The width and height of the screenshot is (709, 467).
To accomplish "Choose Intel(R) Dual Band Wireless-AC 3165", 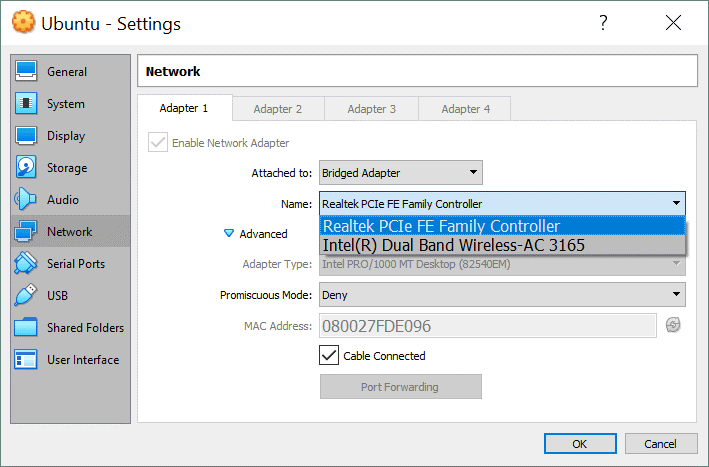I will [x=453, y=245].
